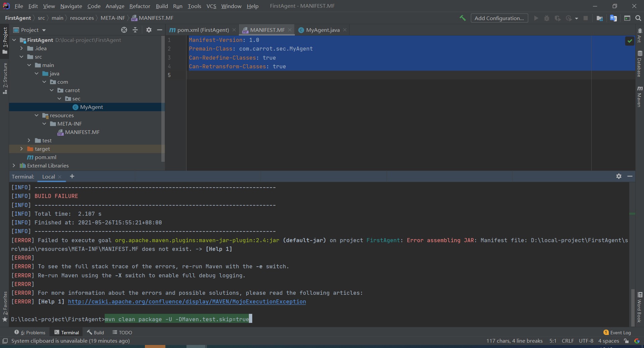Screen dimensions: 644x348
Task: Expand External Libraries node
Action: pyautogui.click(x=14, y=165)
